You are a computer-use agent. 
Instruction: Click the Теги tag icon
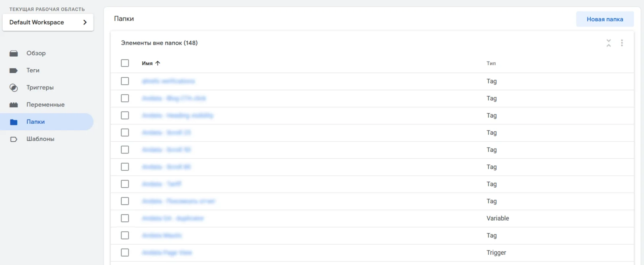coord(14,70)
